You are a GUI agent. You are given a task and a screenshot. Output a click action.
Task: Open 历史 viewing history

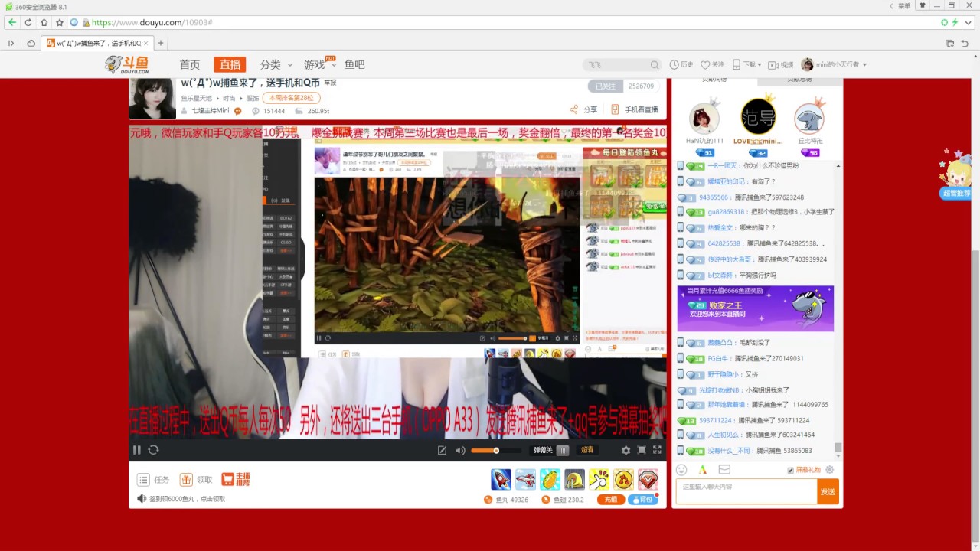pos(681,65)
